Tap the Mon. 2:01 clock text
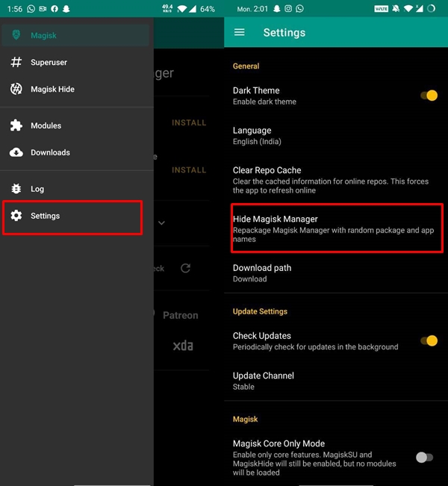The width and height of the screenshot is (448, 486). tap(252, 9)
